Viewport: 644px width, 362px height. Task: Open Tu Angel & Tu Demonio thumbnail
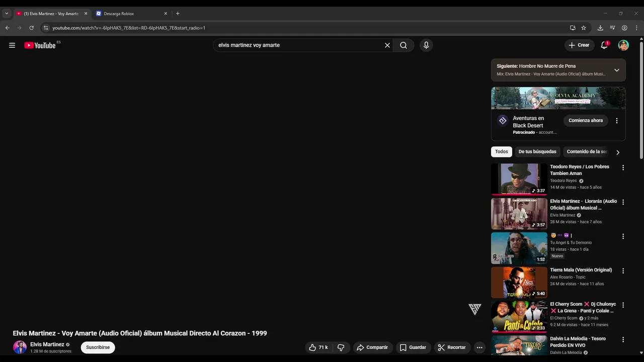(519, 248)
